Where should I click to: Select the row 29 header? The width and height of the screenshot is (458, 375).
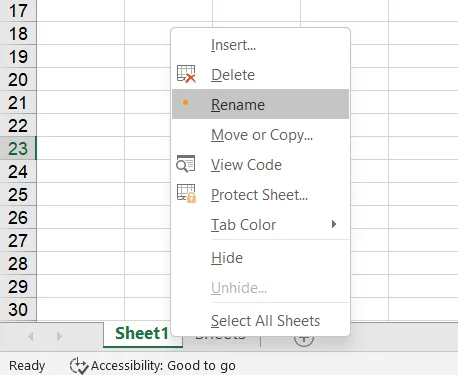18,286
